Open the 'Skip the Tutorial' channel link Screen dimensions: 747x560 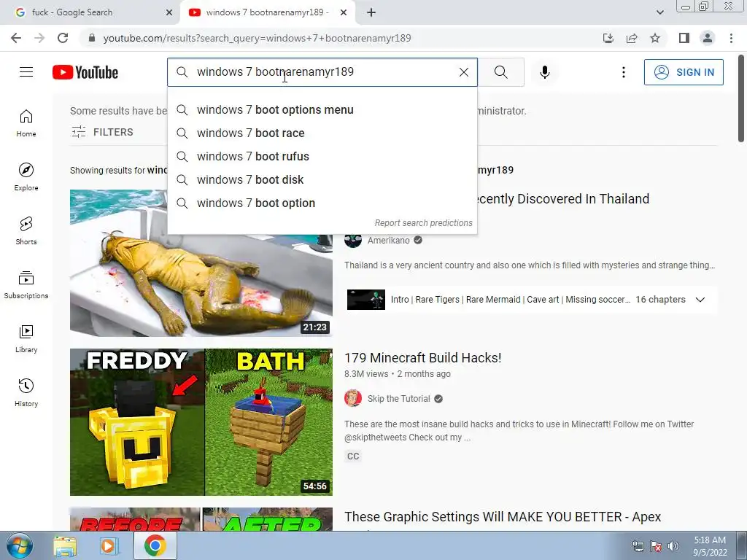coord(398,399)
